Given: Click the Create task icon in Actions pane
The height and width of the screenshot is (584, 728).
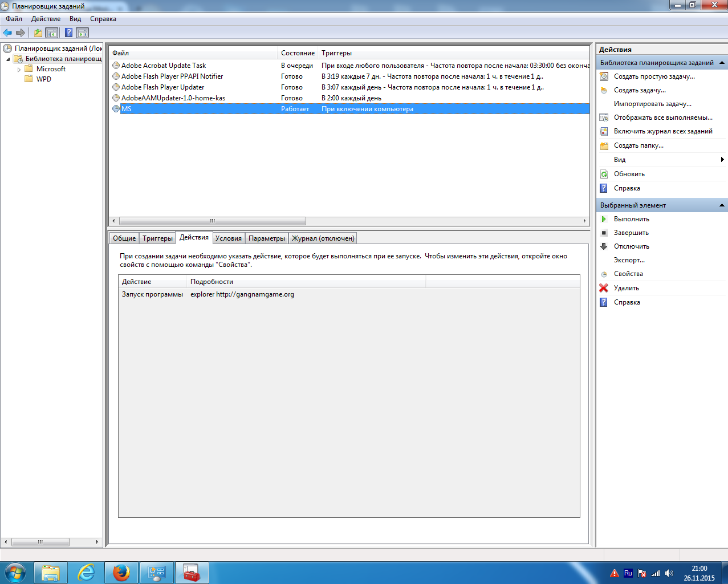Looking at the screenshot, I should tap(604, 90).
